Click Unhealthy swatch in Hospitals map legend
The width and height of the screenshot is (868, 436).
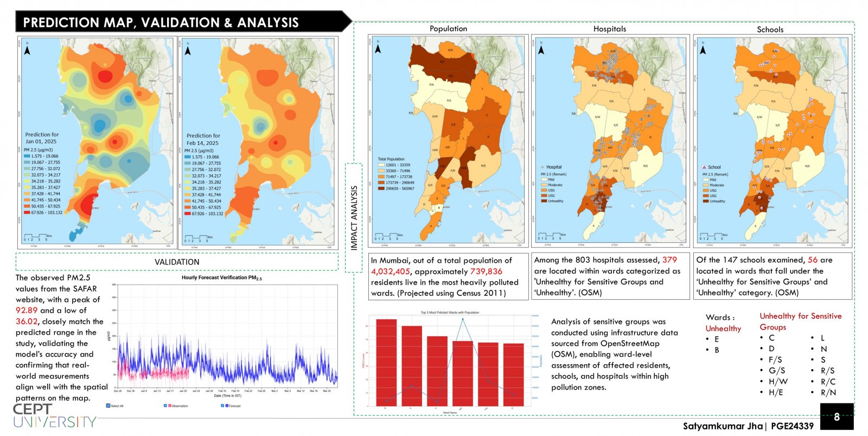click(x=544, y=201)
